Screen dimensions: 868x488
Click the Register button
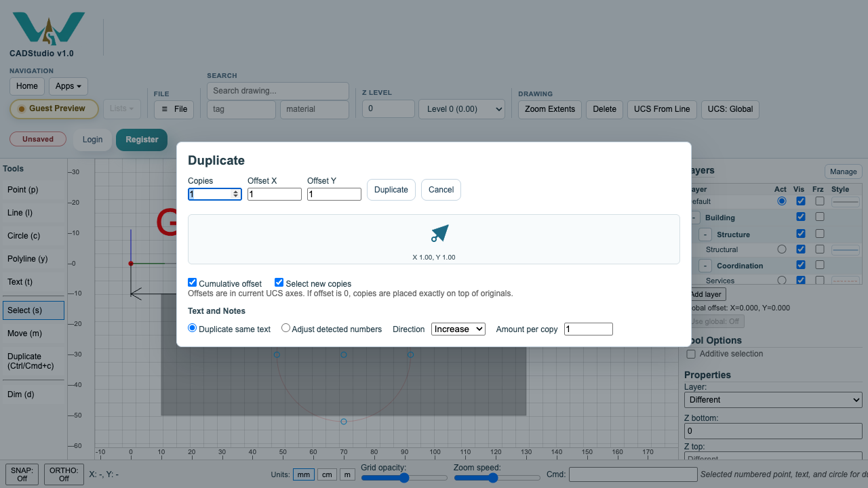[x=142, y=140]
